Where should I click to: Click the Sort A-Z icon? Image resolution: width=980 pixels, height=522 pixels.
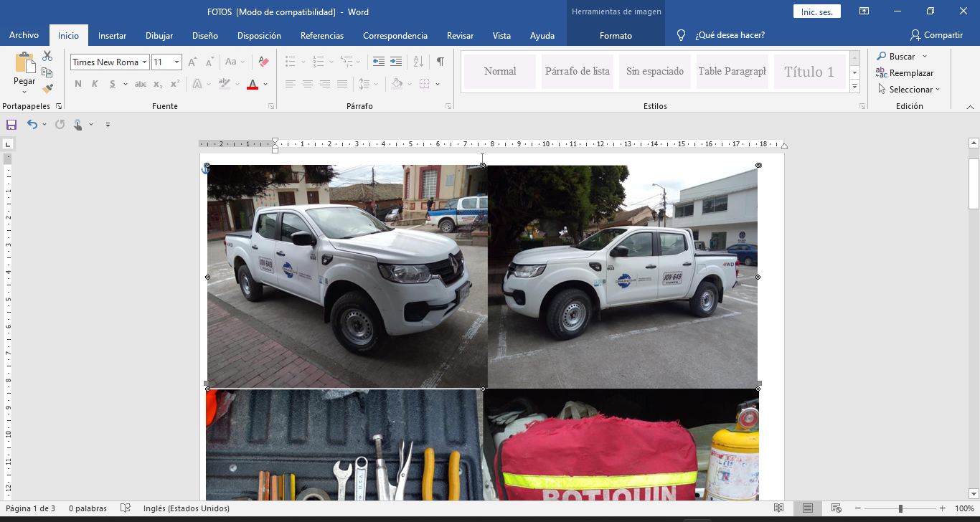pos(419,62)
